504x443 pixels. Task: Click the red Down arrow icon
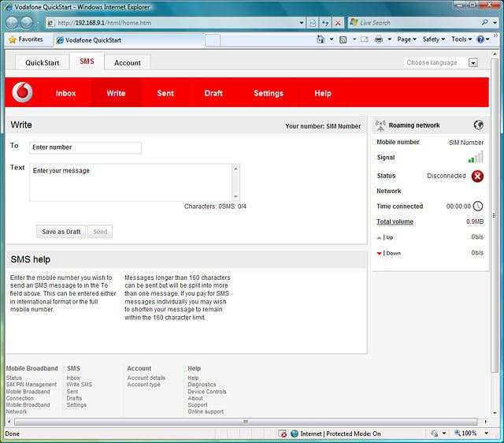(x=380, y=254)
